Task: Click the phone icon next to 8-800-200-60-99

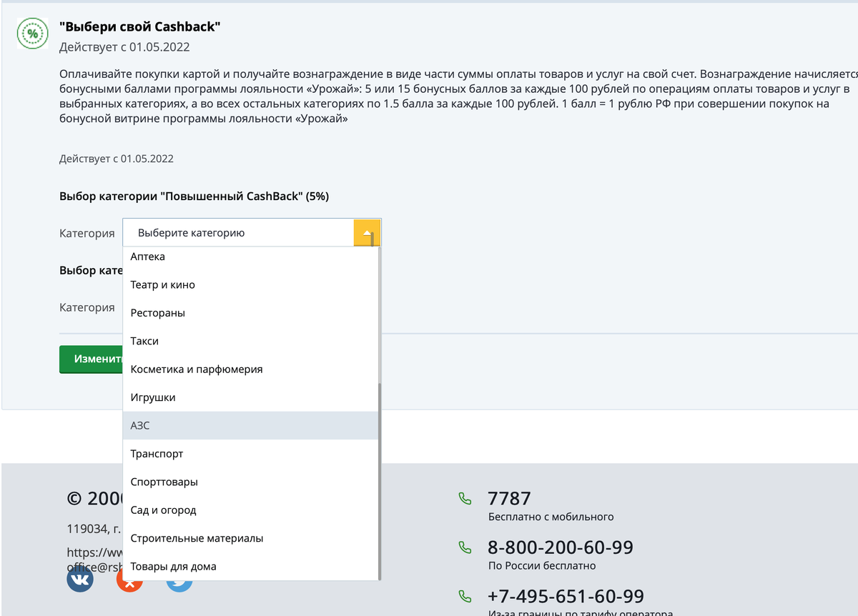Action: [465, 547]
